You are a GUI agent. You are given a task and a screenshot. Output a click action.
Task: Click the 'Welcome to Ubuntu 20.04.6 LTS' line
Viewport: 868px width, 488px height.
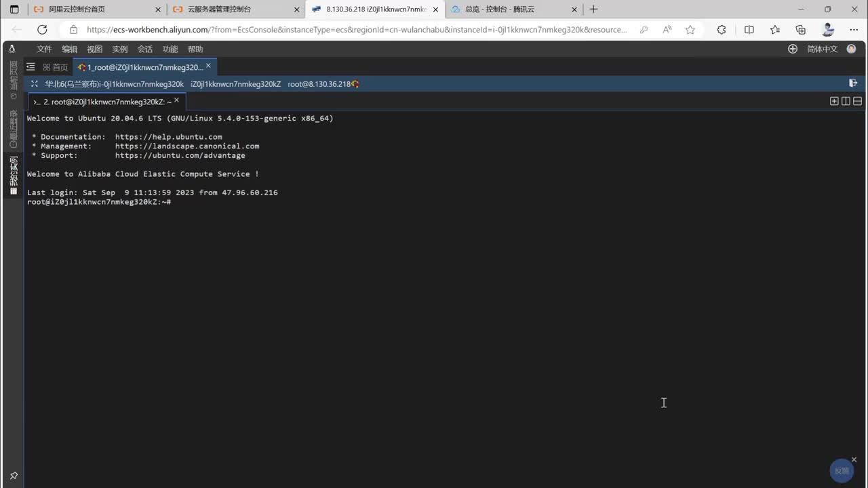[x=180, y=119]
